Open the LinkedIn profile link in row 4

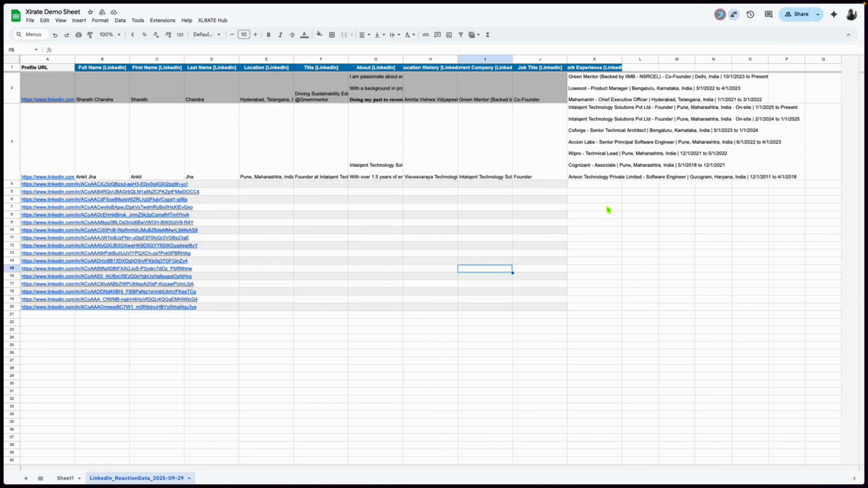[104, 184]
